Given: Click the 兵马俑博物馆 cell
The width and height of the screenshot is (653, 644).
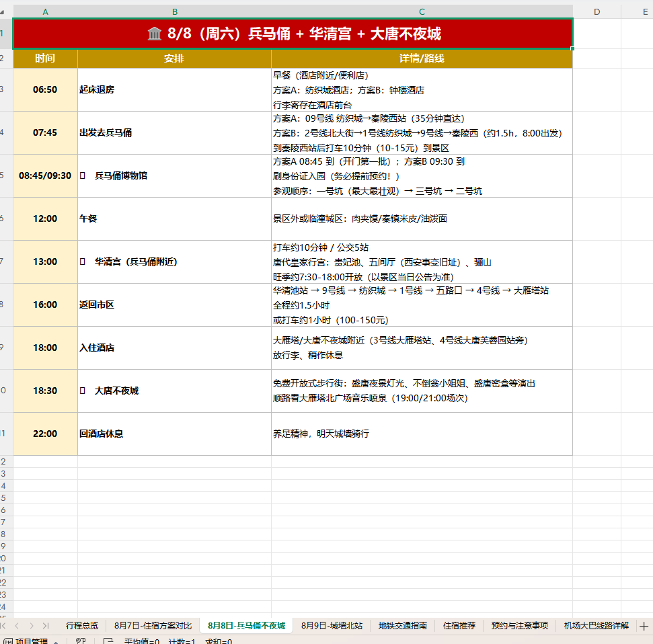Looking at the screenshot, I should (x=174, y=175).
